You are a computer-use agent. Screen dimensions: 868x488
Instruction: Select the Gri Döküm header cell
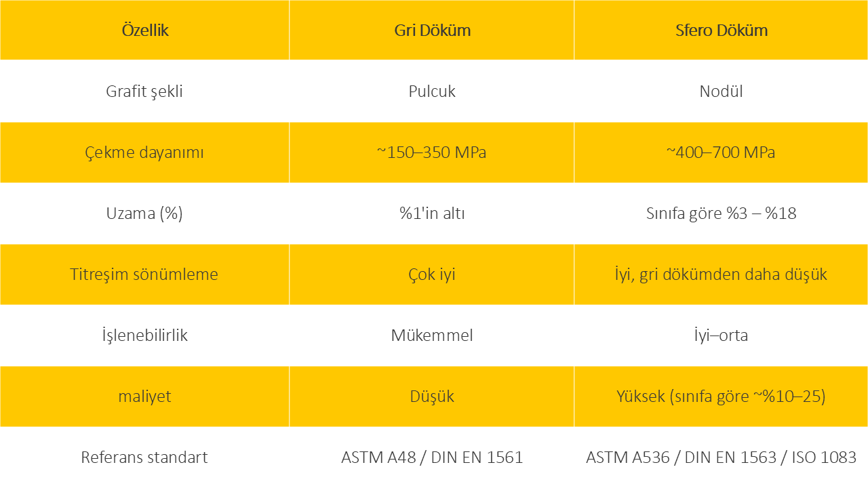tap(432, 30)
